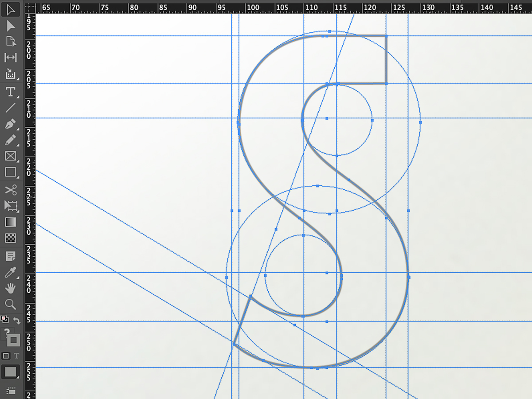532x399 pixels.
Task: Select the Eyedropper tool
Action: pyautogui.click(x=11, y=272)
